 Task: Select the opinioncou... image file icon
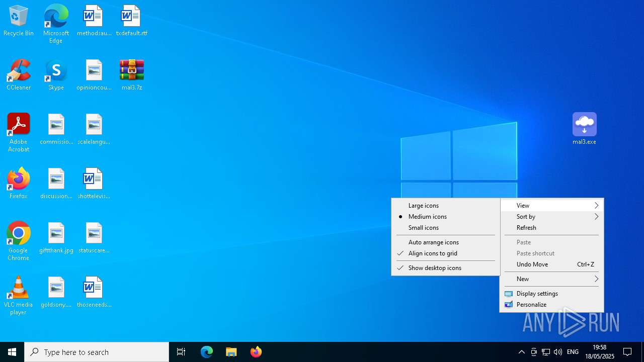pos(94,75)
